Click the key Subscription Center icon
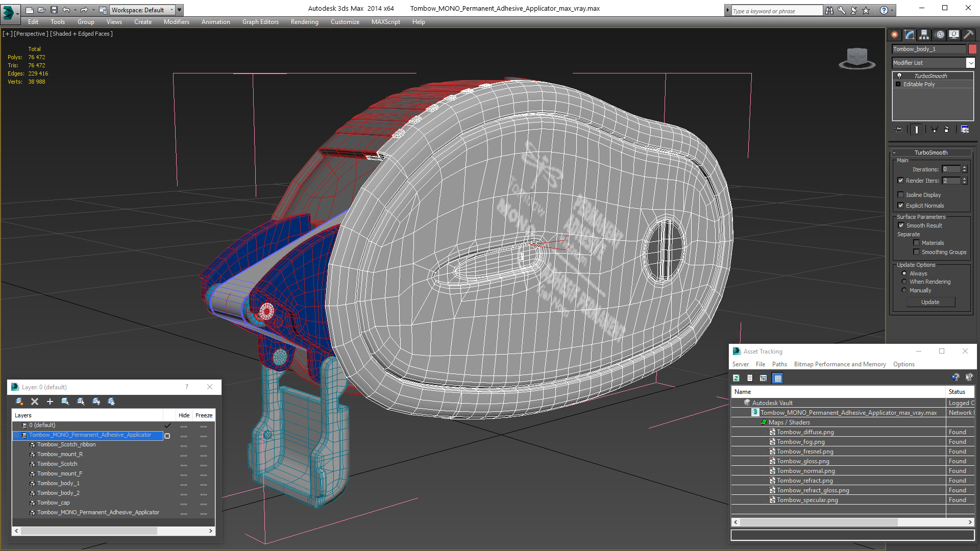Screen dimensions: 980x551 coord(842,10)
